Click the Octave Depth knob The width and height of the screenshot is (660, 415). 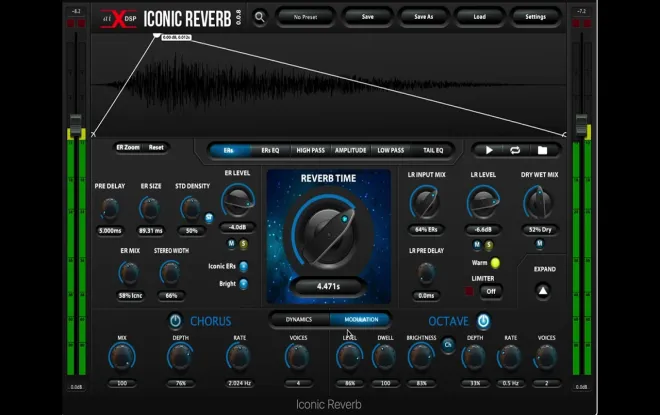474,357
